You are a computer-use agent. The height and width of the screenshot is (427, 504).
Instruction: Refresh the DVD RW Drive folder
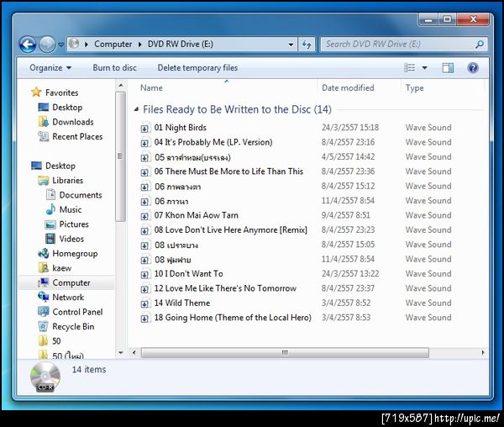coord(307,45)
